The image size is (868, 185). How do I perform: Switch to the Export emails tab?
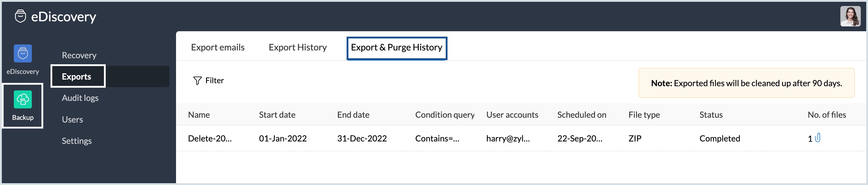point(218,47)
